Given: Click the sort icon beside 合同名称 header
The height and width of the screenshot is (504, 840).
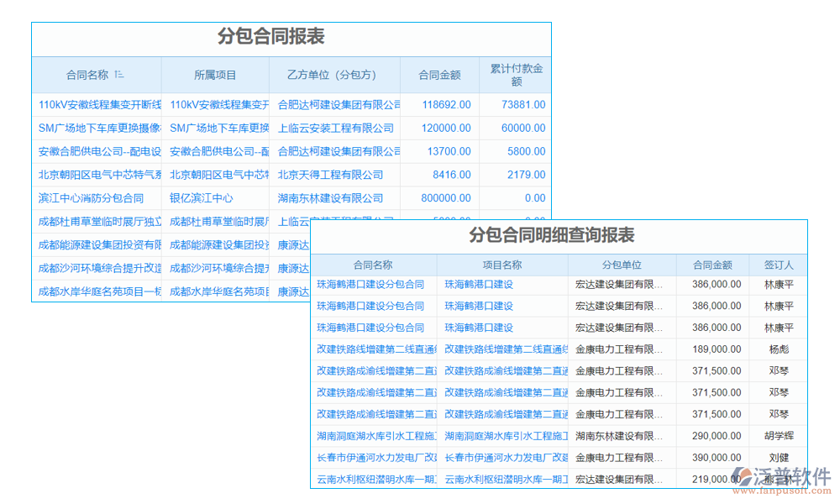Looking at the screenshot, I should 119,75.
